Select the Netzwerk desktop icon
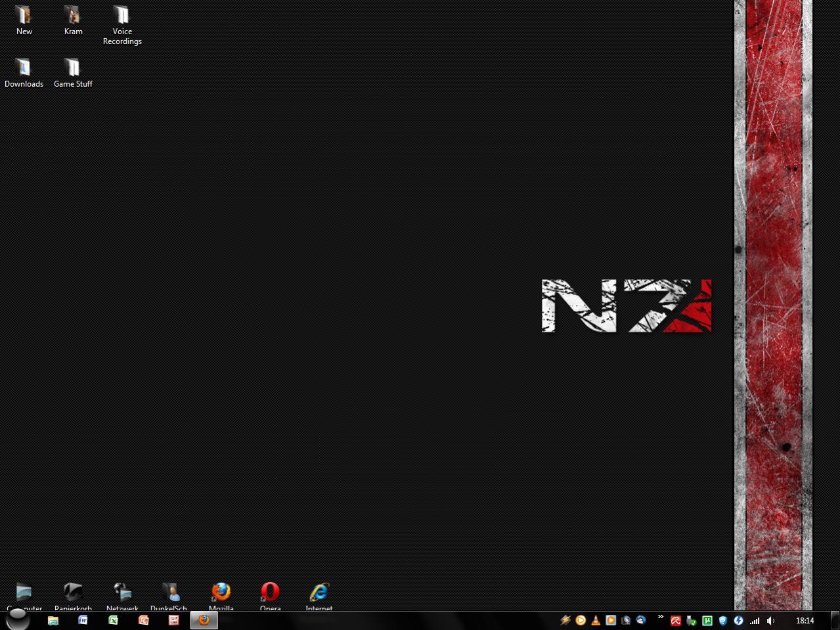Screen dimensions: 840x630 [x=122, y=596]
